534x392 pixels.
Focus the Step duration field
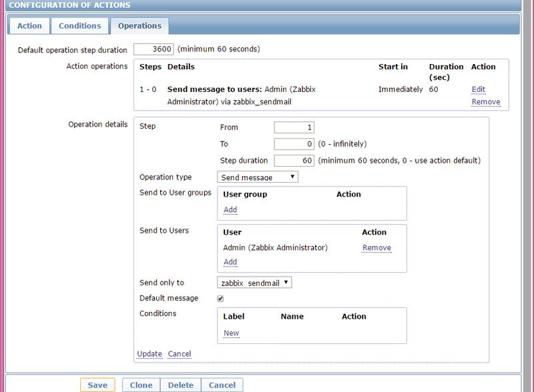click(x=294, y=161)
